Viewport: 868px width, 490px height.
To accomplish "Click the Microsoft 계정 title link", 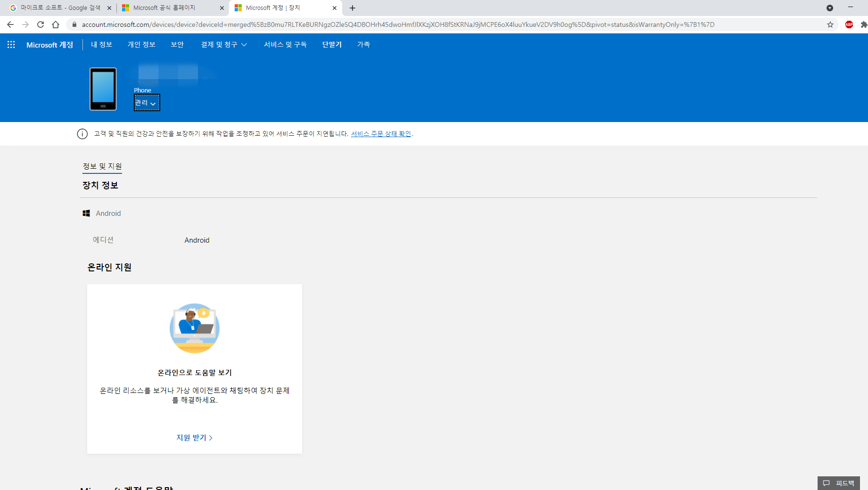I will click(x=50, y=45).
